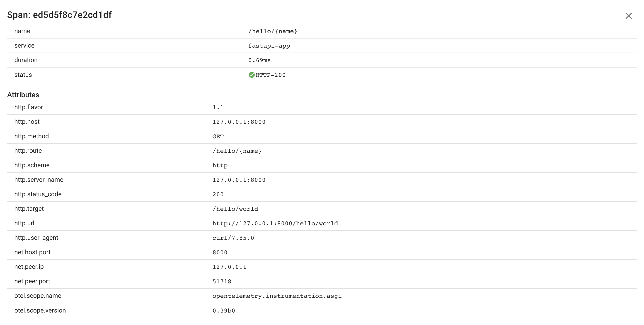
Task: Click the otel.scope.name attribute label
Action: point(38,296)
